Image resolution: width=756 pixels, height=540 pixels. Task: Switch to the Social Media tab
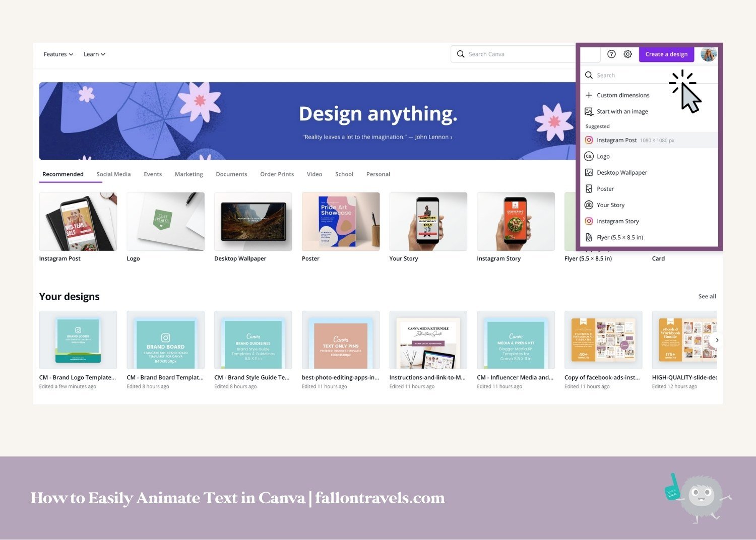tap(113, 174)
